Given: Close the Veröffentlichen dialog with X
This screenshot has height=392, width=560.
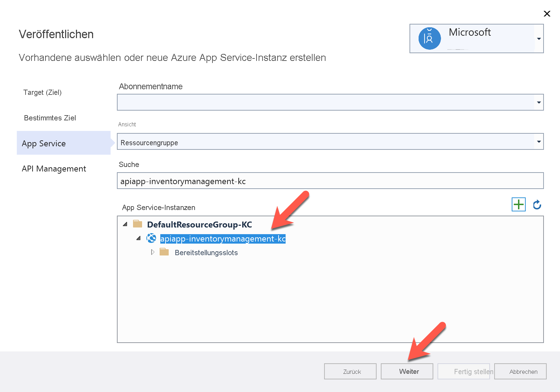Looking at the screenshot, I should pos(547,14).
